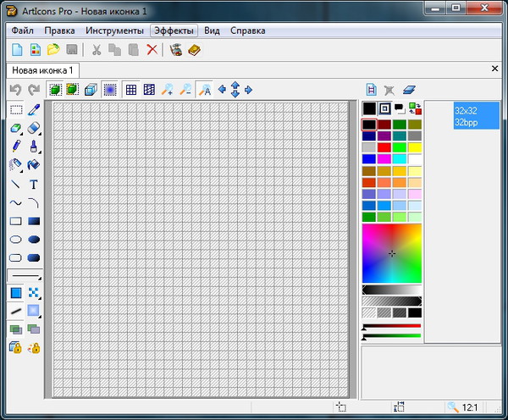This screenshot has height=420, width=508.
Task: Open the Эффекты menu
Action: [x=173, y=30]
